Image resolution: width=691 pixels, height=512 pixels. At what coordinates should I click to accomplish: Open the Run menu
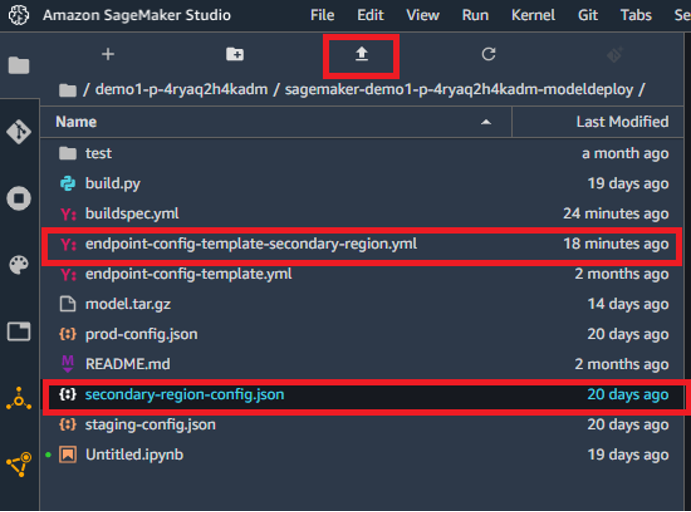[475, 15]
